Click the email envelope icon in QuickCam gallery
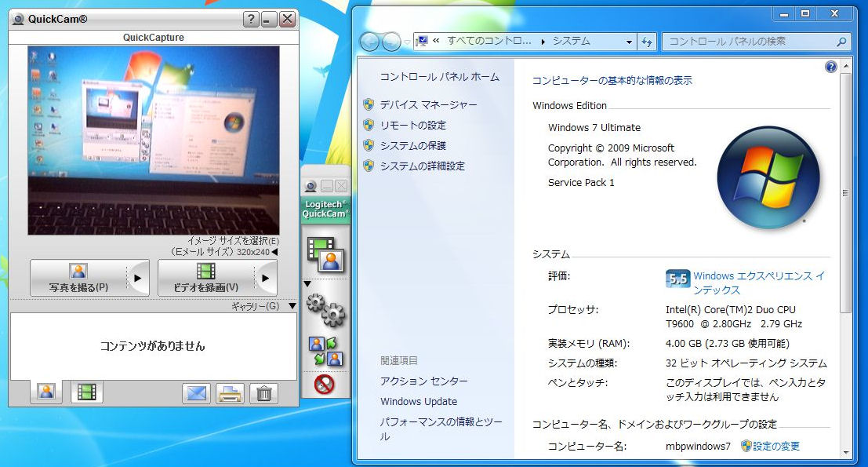 [197, 393]
